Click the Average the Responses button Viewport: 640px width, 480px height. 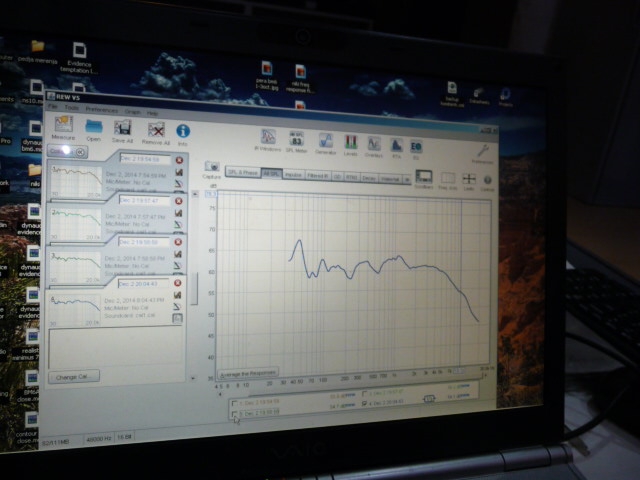coord(248,373)
